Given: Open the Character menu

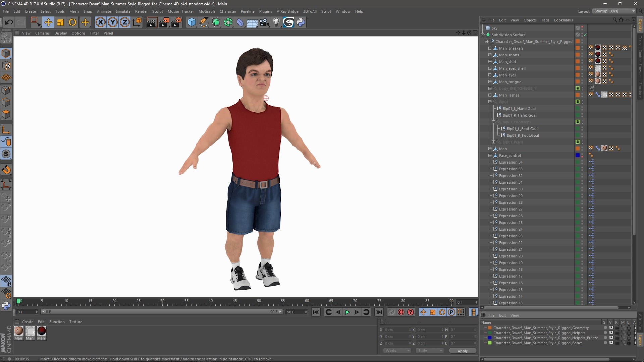Looking at the screenshot, I should click(x=228, y=11).
